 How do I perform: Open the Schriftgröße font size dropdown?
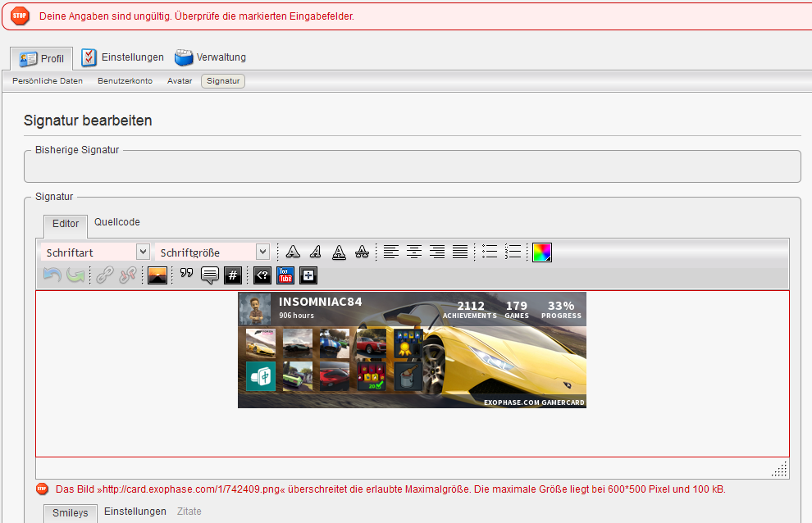212,252
